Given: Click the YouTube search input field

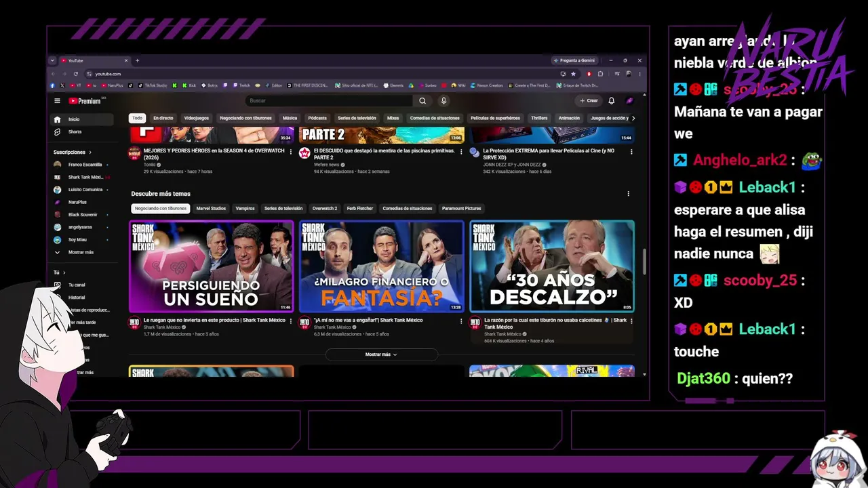Looking at the screenshot, I should pyautogui.click(x=329, y=101).
